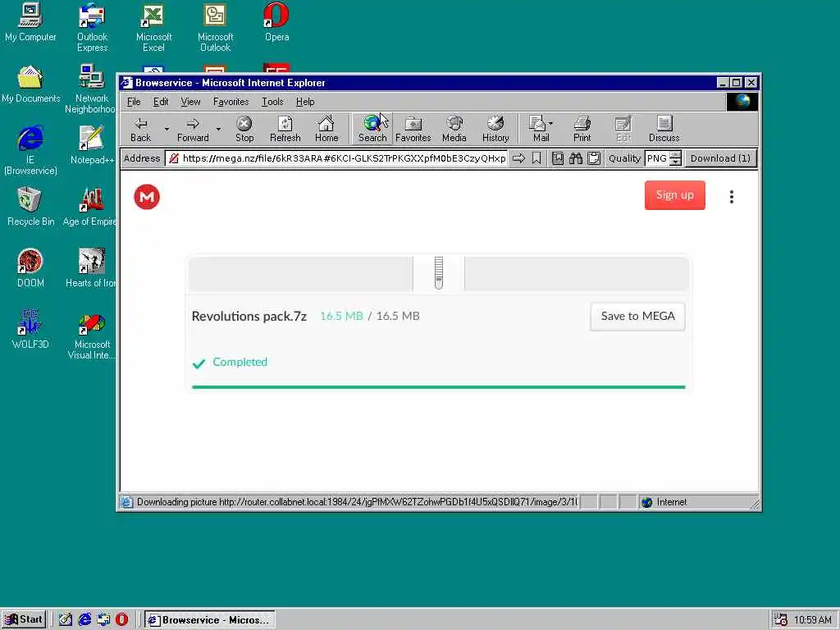840x630 pixels.
Task: Open the My Documents desktop folder
Action: [30, 84]
